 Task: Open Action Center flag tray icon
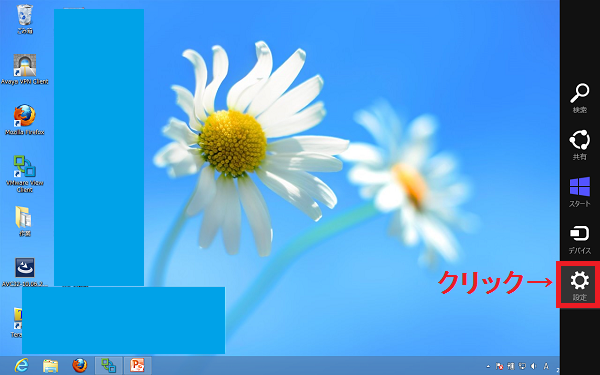pos(499,366)
